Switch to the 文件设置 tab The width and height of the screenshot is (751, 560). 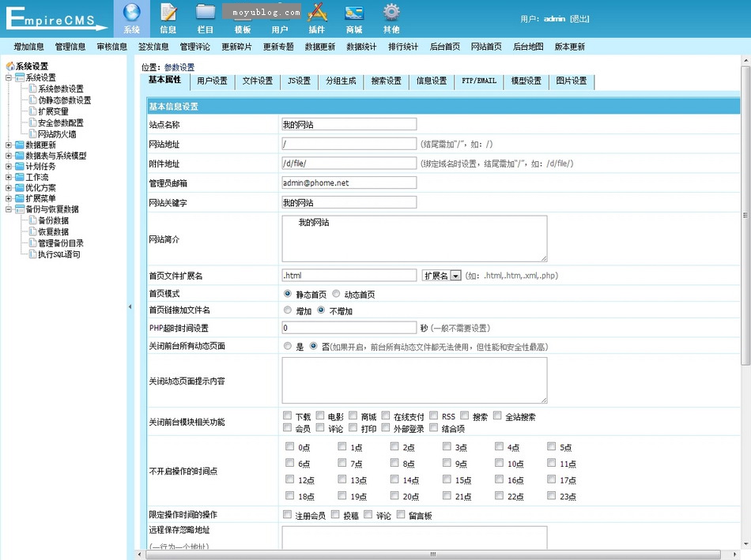(x=257, y=81)
